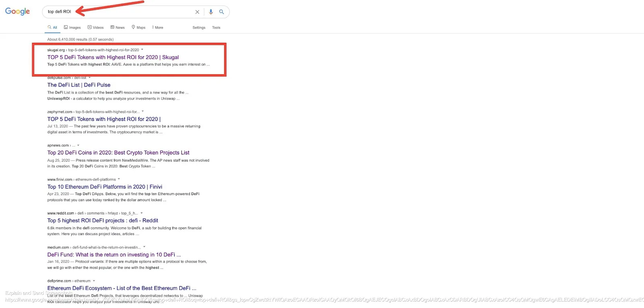
Task: Expand dropdown arrow next to www.reddit.com URL
Action: click(x=142, y=213)
